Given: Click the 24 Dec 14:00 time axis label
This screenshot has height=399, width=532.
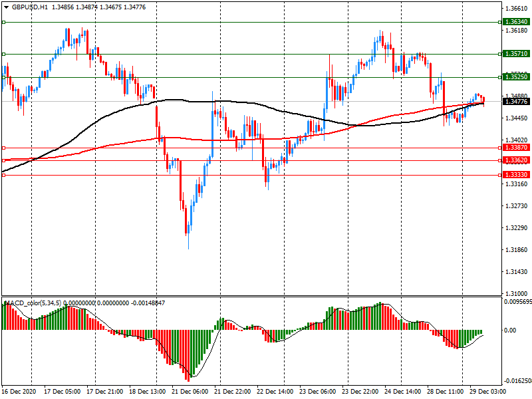Looking at the screenshot, I should (403, 392).
